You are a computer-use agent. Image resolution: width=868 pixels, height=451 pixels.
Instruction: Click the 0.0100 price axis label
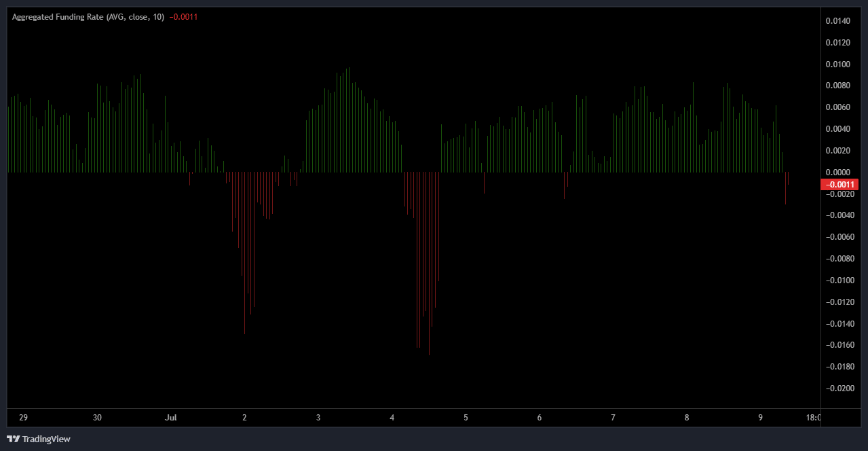[x=837, y=65]
